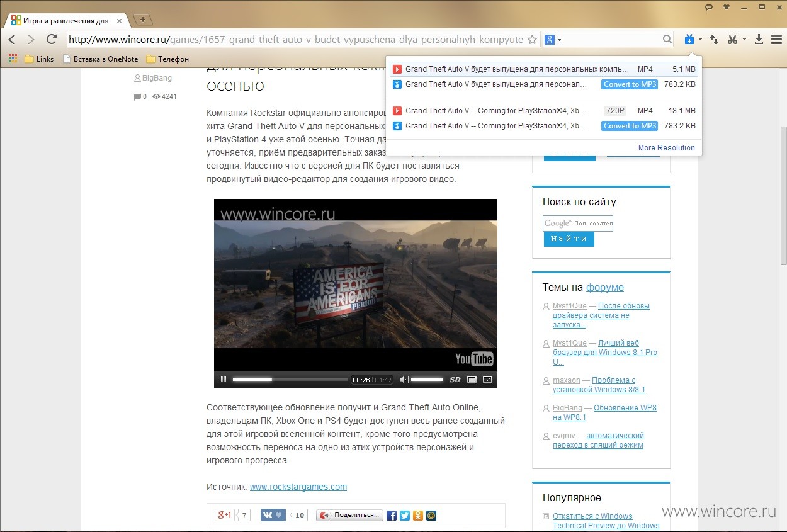Focus the address bar URL
Screen dimensions: 787x532
(x=296, y=40)
